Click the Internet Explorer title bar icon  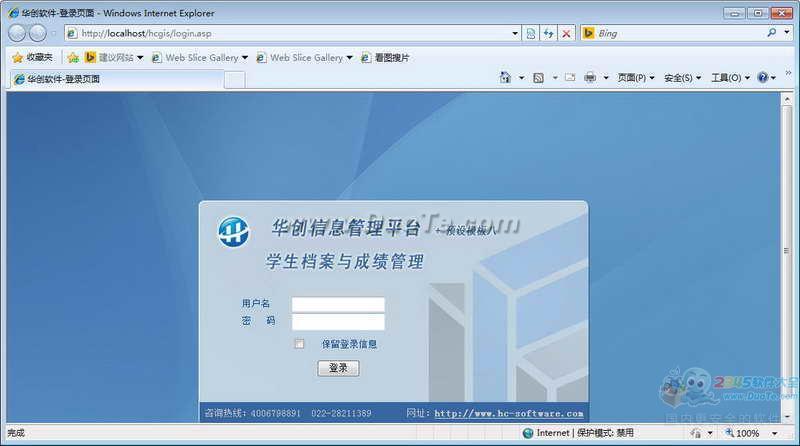coord(13,13)
